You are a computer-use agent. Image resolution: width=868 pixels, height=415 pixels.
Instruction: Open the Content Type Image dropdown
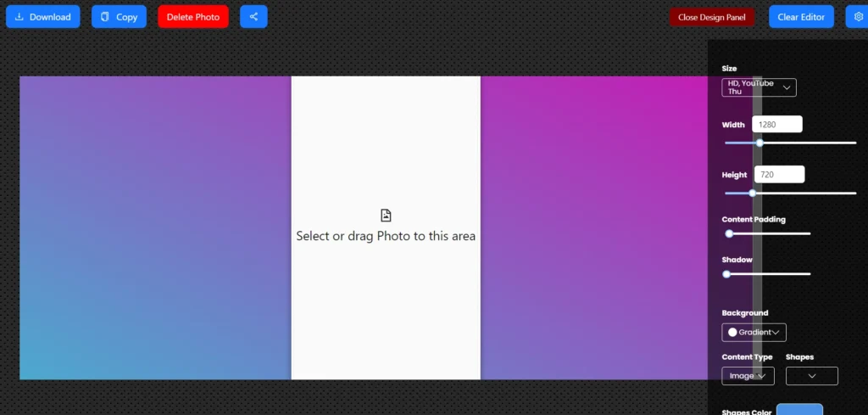(x=748, y=375)
